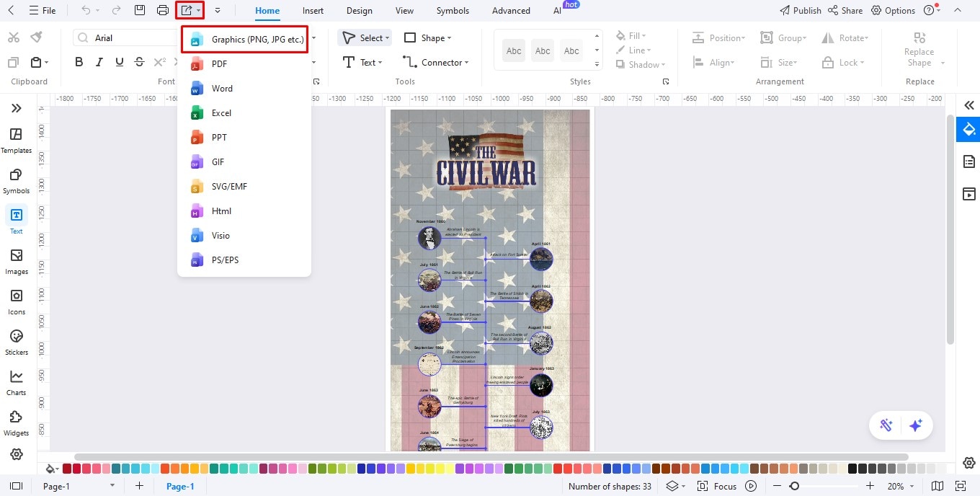
Task: Click the Undo icon
Action: [86, 11]
